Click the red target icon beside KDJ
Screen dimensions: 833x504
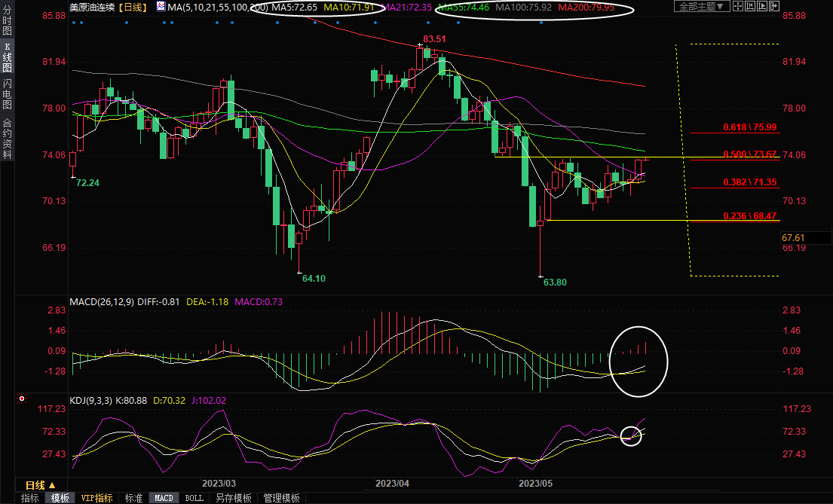click(x=22, y=399)
